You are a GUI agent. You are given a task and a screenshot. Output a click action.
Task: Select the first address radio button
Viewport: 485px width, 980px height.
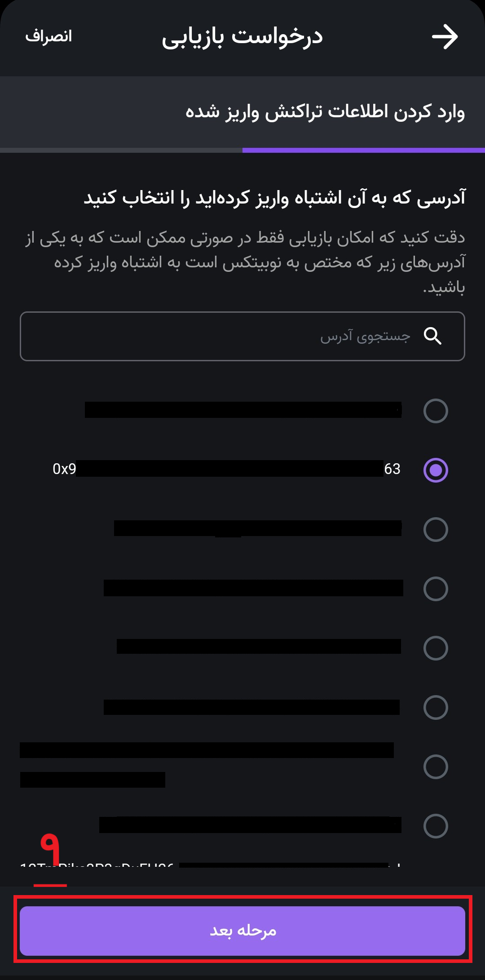click(436, 411)
